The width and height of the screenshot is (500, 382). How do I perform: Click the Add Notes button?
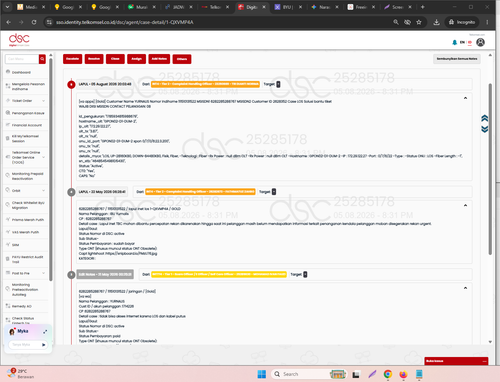click(x=159, y=59)
